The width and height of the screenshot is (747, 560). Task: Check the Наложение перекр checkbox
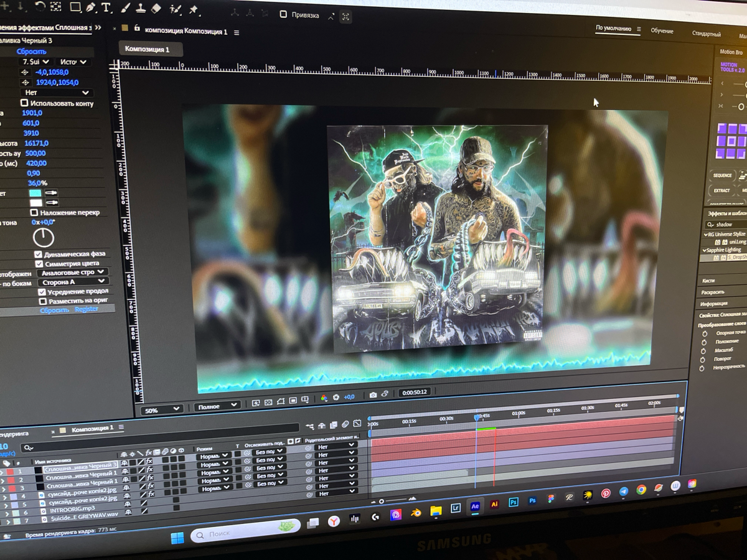(x=34, y=212)
